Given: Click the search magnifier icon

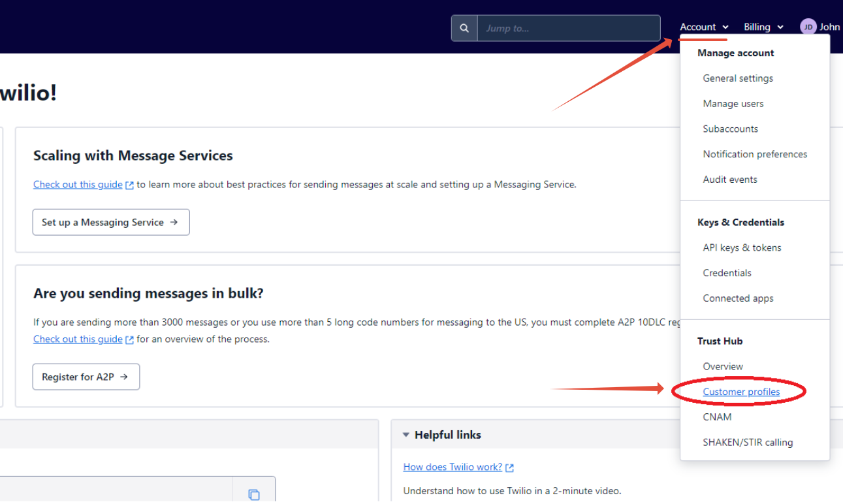Looking at the screenshot, I should (x=464, y=28).
